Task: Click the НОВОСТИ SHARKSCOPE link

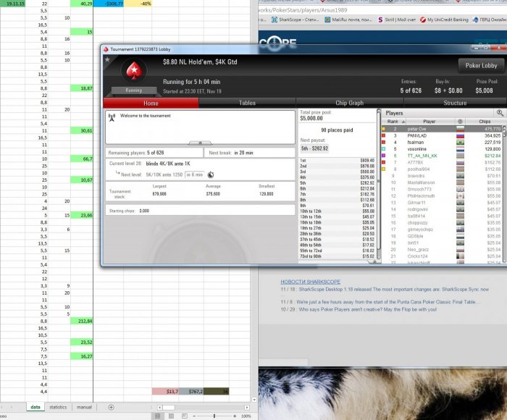Action: (310, 282)
